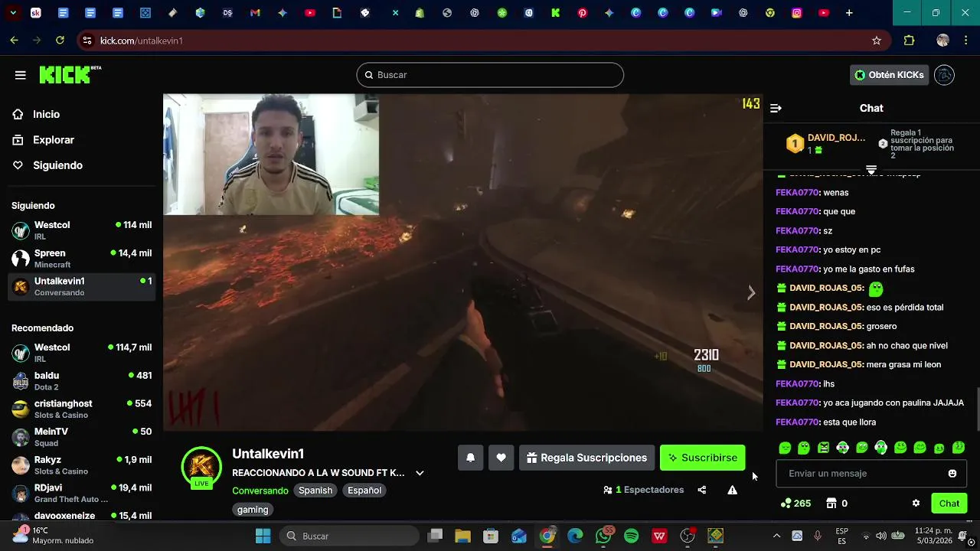The height and width of the screenshot is (551, 980).
Task: Click the Obtén KICKs button
Action: (x=890, y=75)
